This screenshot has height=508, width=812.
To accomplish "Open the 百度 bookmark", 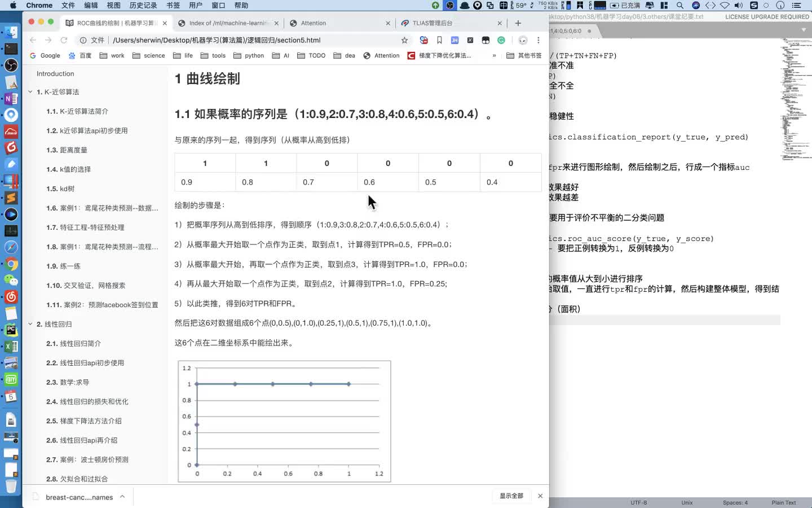I will [x=80, y=55].
